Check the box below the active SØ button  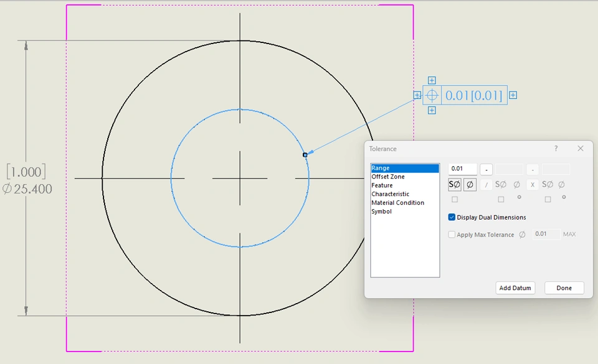click(x=455, y=200)
